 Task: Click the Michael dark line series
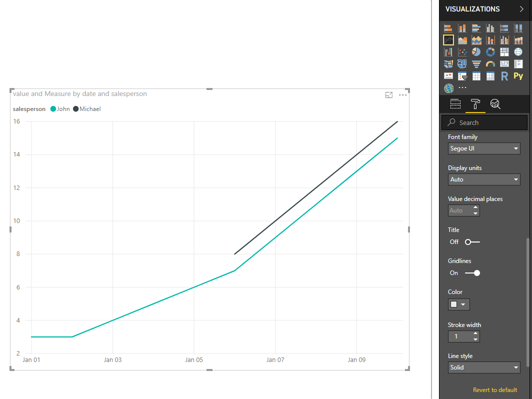[x=316, y=187]
